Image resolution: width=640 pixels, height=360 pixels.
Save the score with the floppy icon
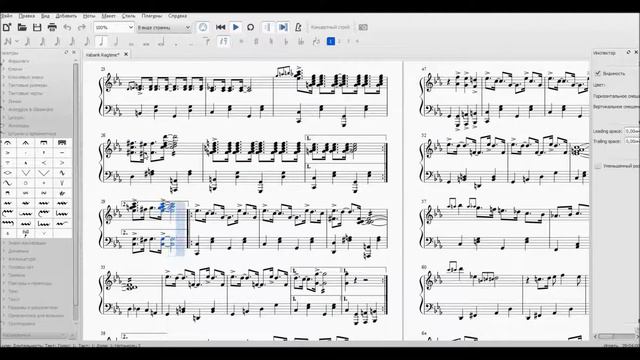37,27
